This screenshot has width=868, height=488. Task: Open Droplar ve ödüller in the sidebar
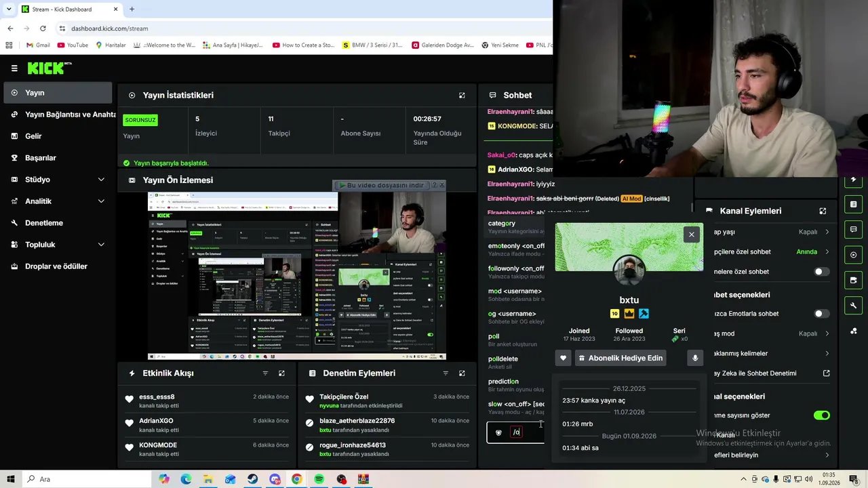click(x=59, y=266)
